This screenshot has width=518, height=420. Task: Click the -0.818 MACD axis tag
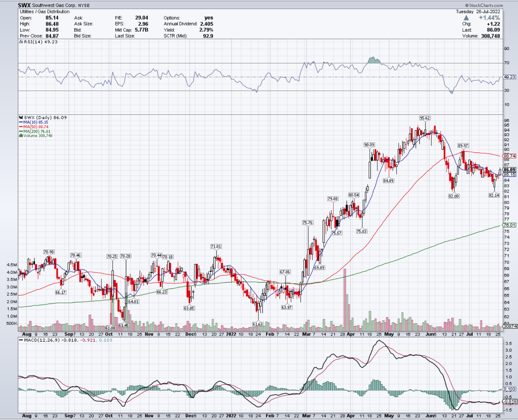[510, 401]
